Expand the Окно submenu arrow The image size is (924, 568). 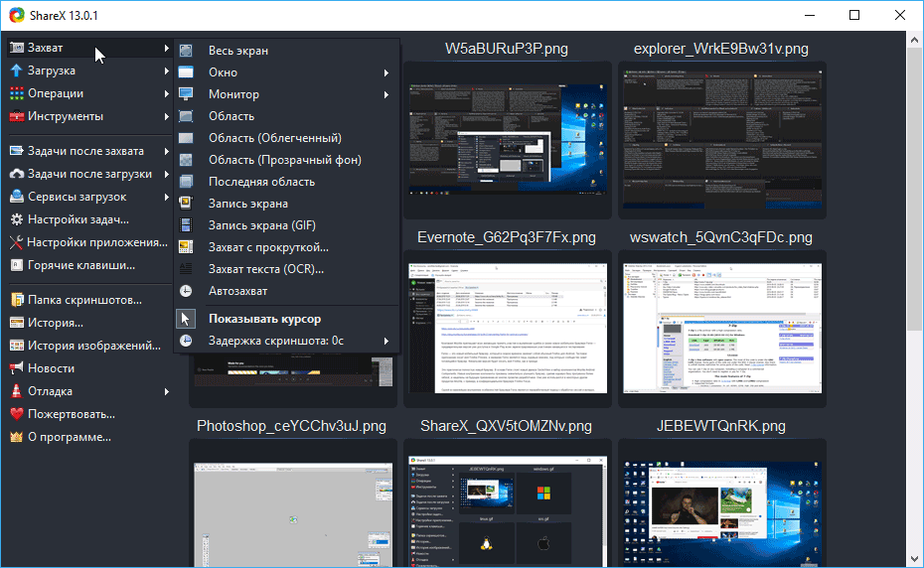(386, 73)
